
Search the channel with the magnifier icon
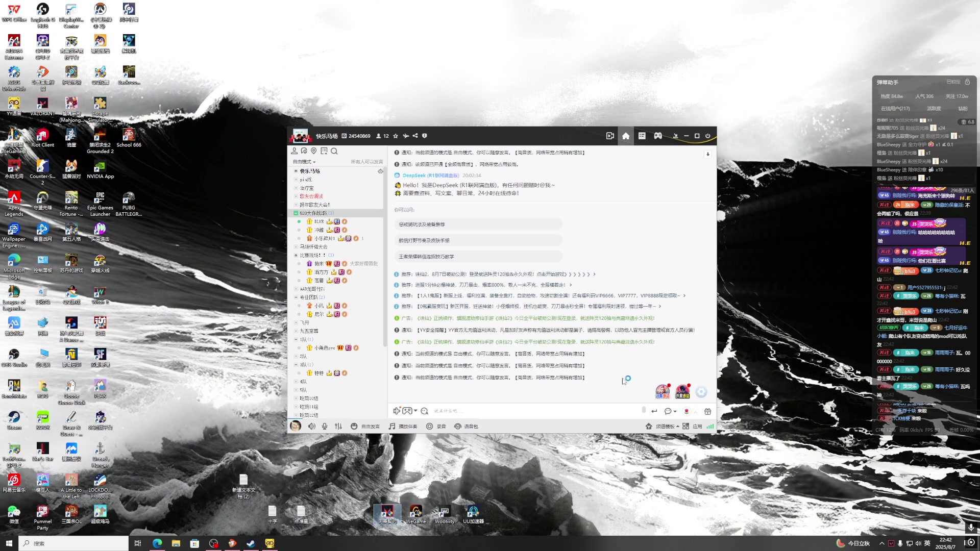pos(334,151)
